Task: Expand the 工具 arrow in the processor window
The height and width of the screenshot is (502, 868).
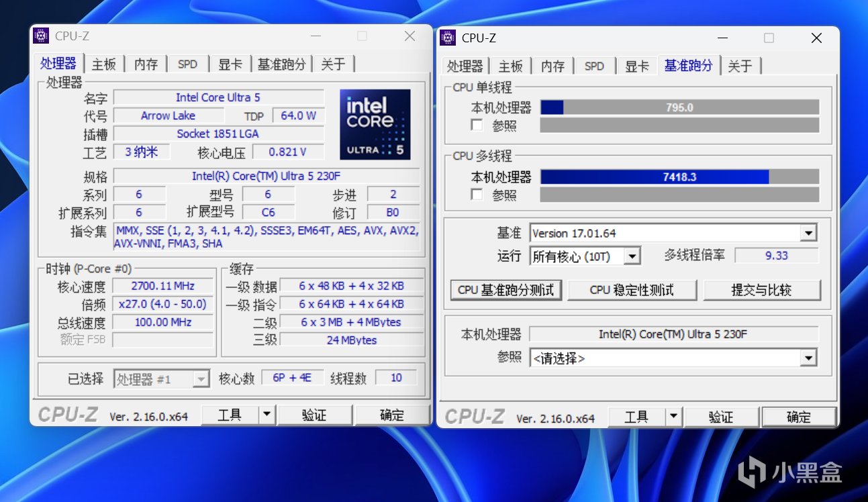Action: [267, 415]
